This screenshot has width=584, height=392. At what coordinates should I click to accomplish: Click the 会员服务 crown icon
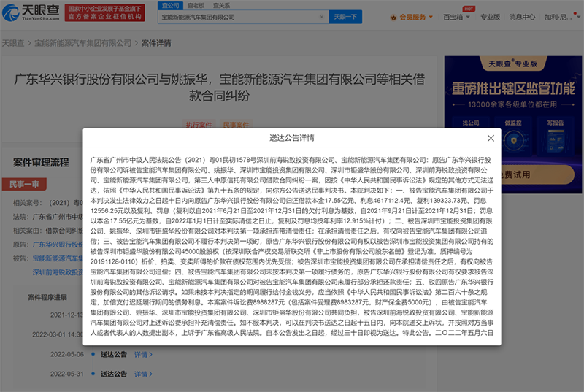pos(393,18)
